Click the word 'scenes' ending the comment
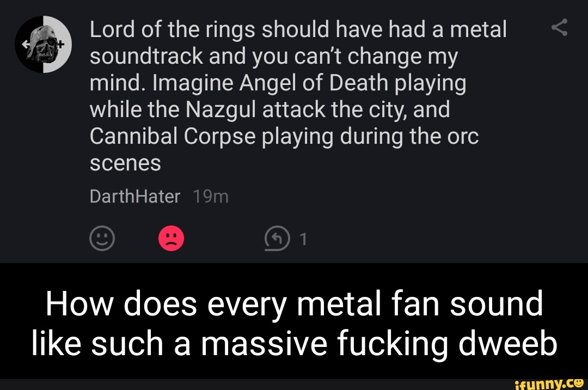The image size is (588, 390). [x=125, y=163]
